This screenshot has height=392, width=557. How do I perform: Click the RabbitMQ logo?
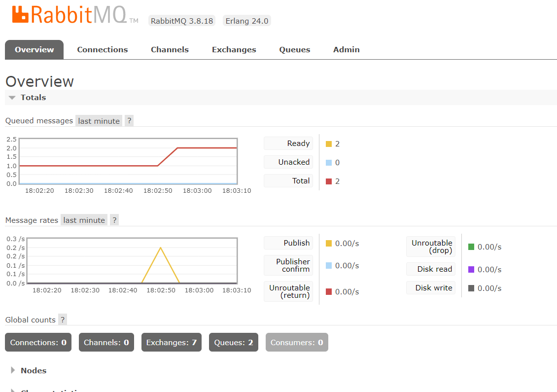[75, 15]
